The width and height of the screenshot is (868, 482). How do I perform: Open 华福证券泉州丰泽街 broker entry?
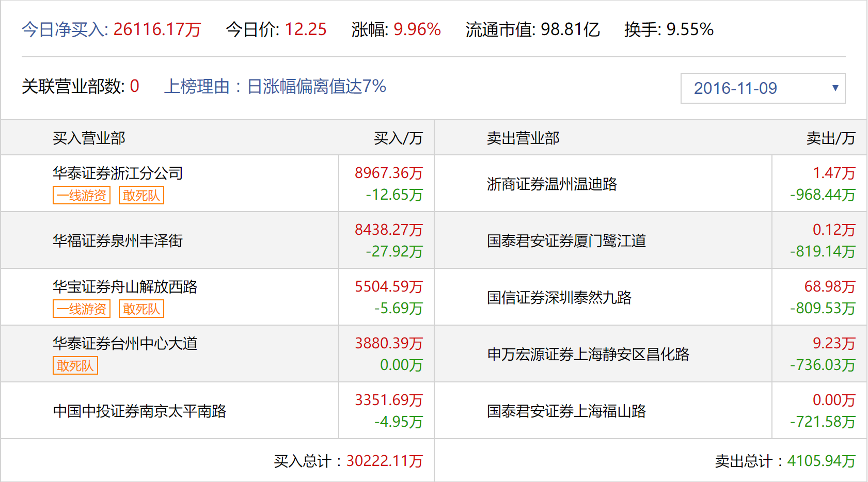point(118,240)
